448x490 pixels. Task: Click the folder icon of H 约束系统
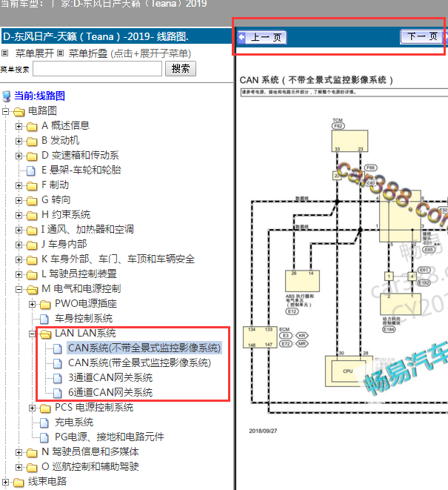click(x=32, y=215)
